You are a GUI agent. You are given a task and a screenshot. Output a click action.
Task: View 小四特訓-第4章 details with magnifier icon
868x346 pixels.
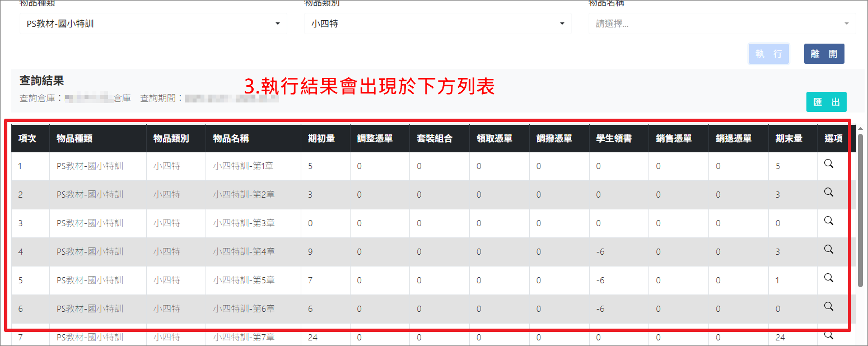pos(829,250)
